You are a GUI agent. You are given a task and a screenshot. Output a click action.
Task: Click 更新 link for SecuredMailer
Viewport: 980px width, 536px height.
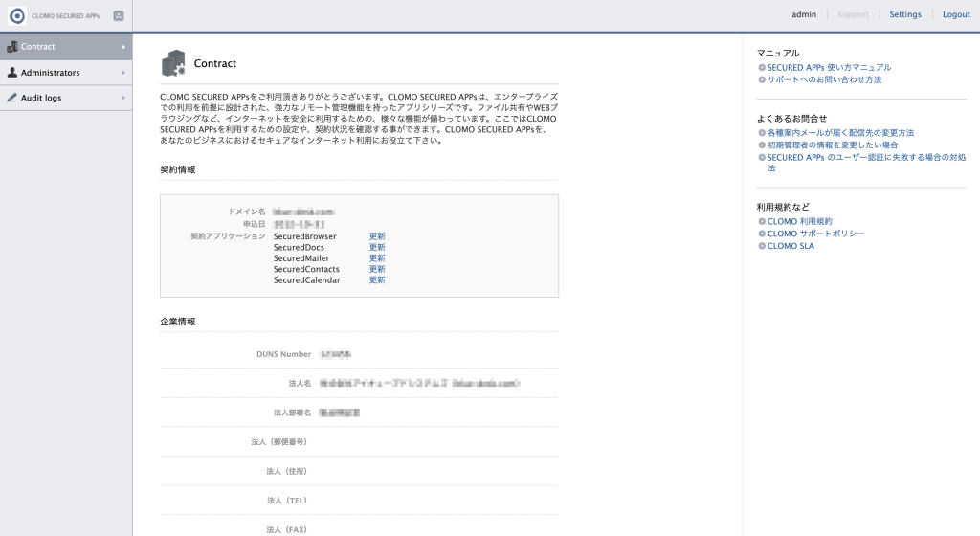tap(377, 258)
